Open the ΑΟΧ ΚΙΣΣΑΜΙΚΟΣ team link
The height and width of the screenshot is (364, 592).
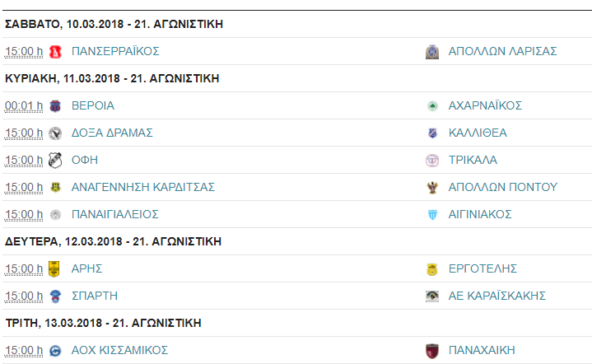[119, 350]
